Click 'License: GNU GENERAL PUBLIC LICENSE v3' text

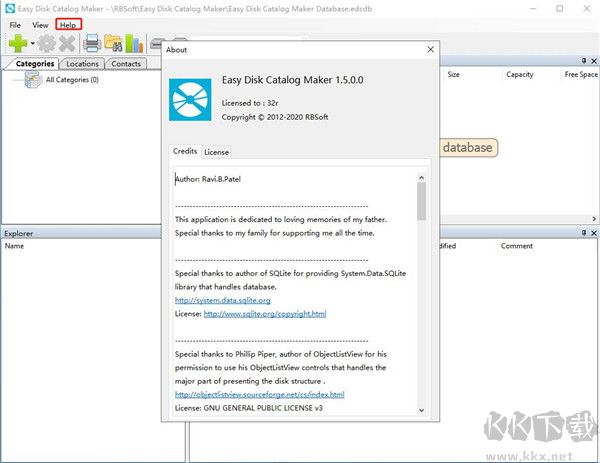point(249,408)
